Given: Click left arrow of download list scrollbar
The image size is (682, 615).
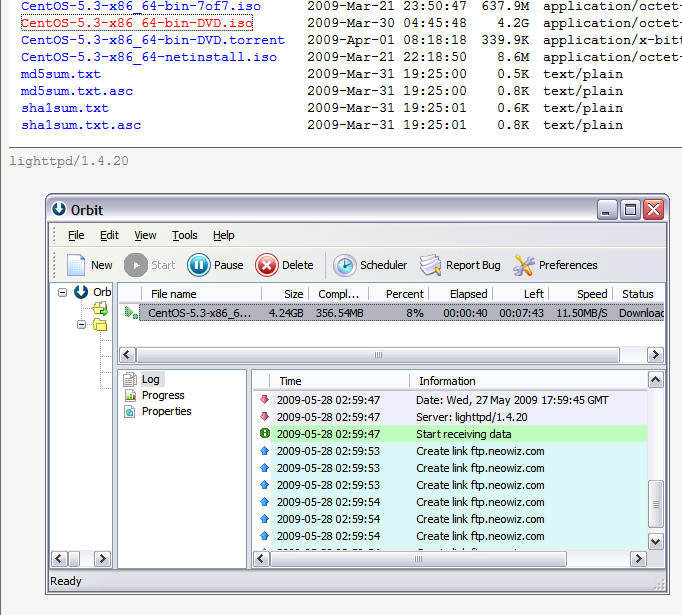Looking at the screenshot, I should (127, 354).
